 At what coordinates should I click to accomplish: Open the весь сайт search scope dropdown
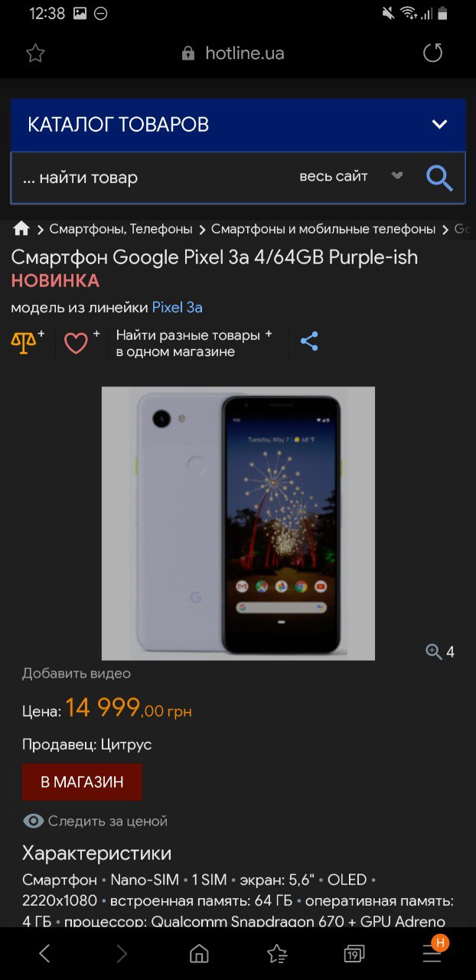pyautogui.click(x=351, y=176)
